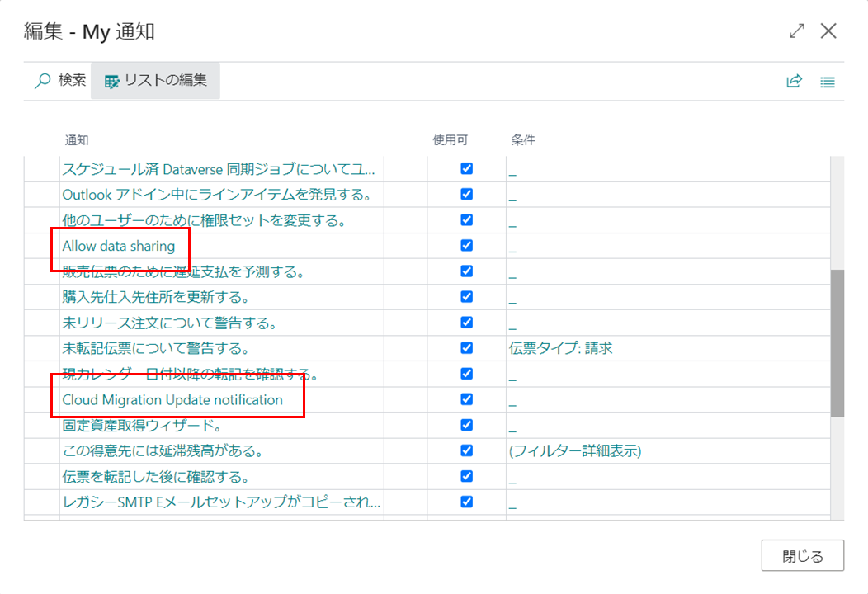Click condition (フィルター詳細表示)
Screen dimensions: 868x594
tap(575, 450)
